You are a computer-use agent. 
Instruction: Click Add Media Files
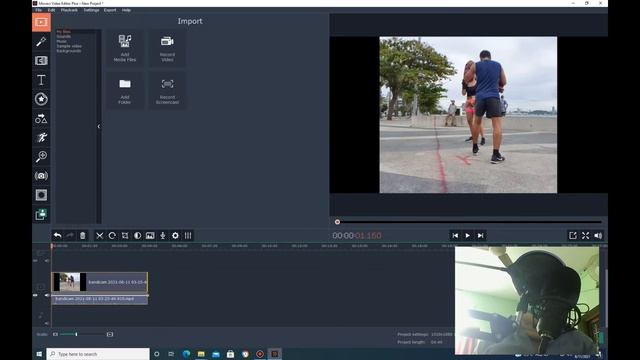(x=125, y=48)
